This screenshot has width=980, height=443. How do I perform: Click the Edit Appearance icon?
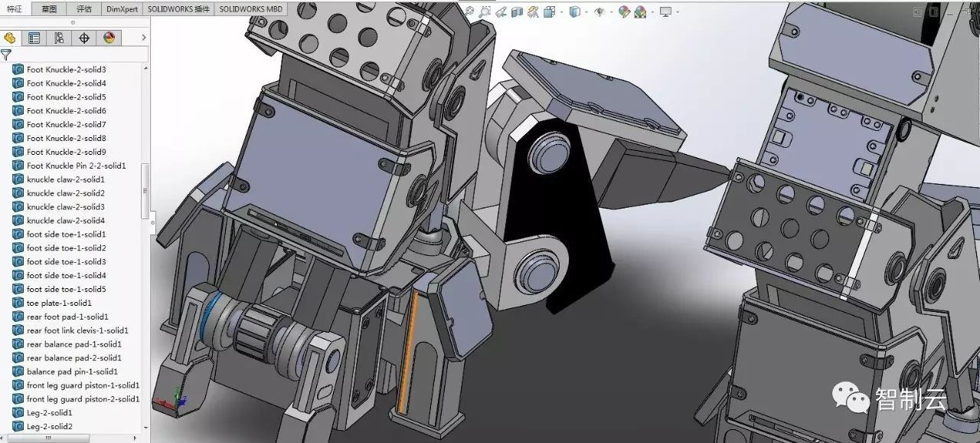click(624, 11)
